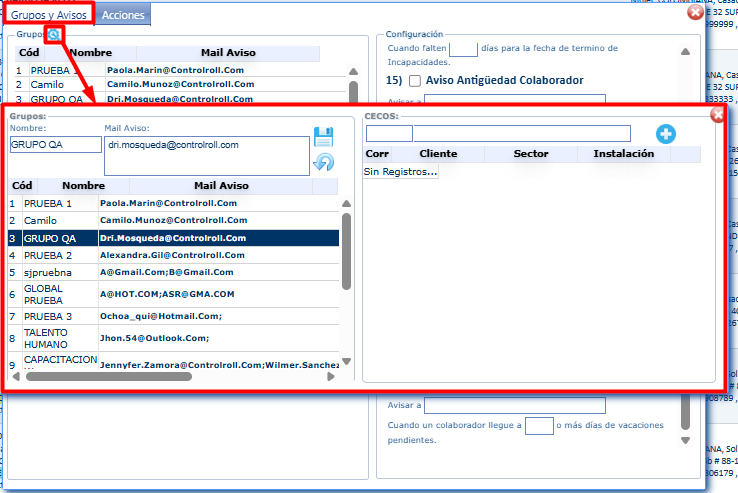738x493 pixels.
Task: Switch to the Grupos y Avisos tab
Action: 50,15
